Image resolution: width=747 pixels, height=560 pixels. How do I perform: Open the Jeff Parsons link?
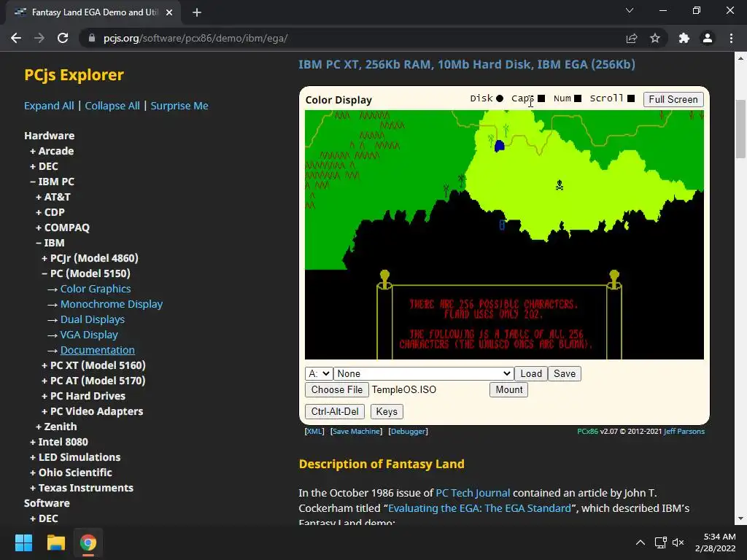tap(684, 431)
